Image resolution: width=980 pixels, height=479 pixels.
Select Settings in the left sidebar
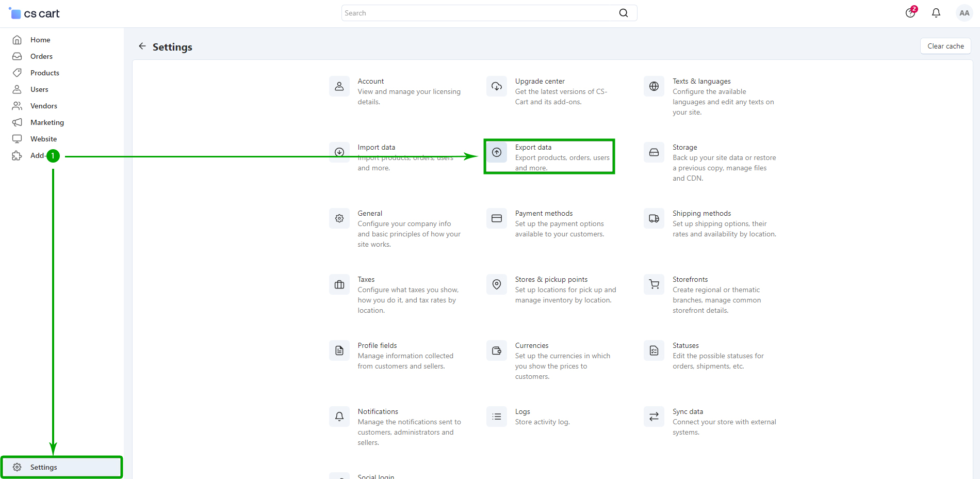[x=44, y=467]
